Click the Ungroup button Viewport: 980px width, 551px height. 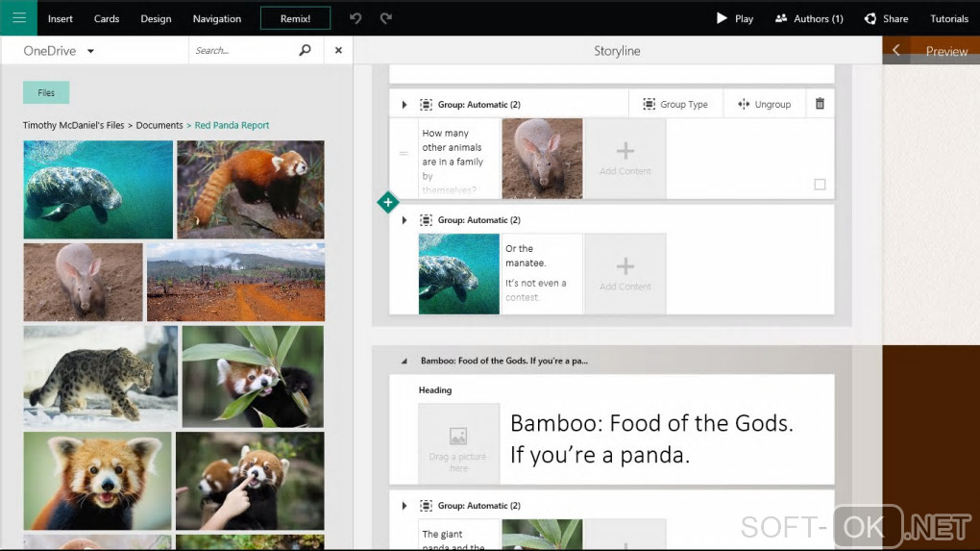[764, 104]
